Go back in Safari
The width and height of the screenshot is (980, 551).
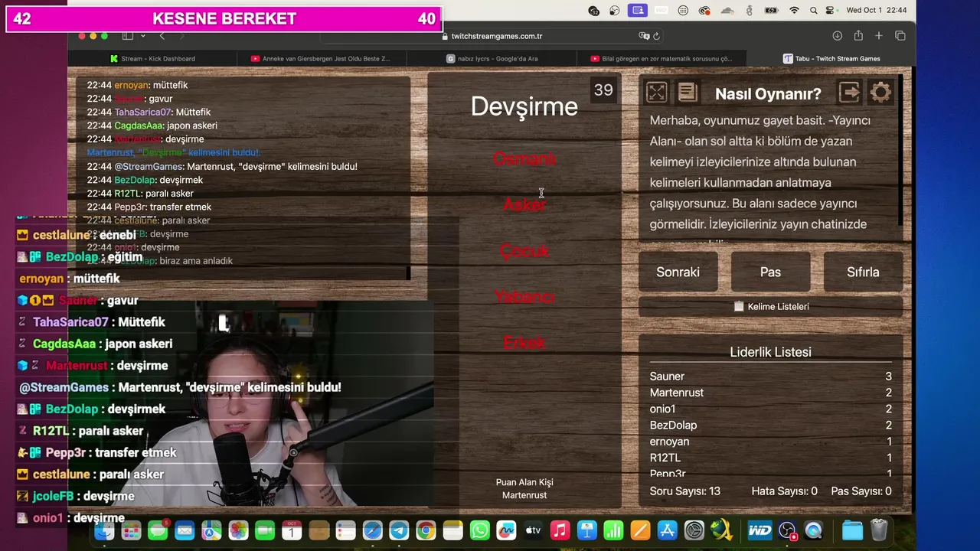162,36
